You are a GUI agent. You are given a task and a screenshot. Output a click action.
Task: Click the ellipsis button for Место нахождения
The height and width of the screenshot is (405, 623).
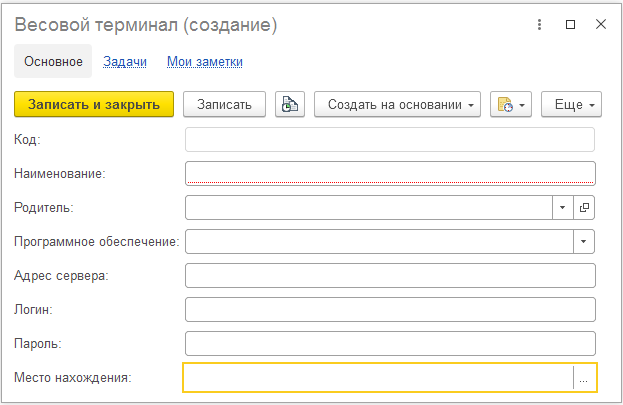[x=585, y=377]
